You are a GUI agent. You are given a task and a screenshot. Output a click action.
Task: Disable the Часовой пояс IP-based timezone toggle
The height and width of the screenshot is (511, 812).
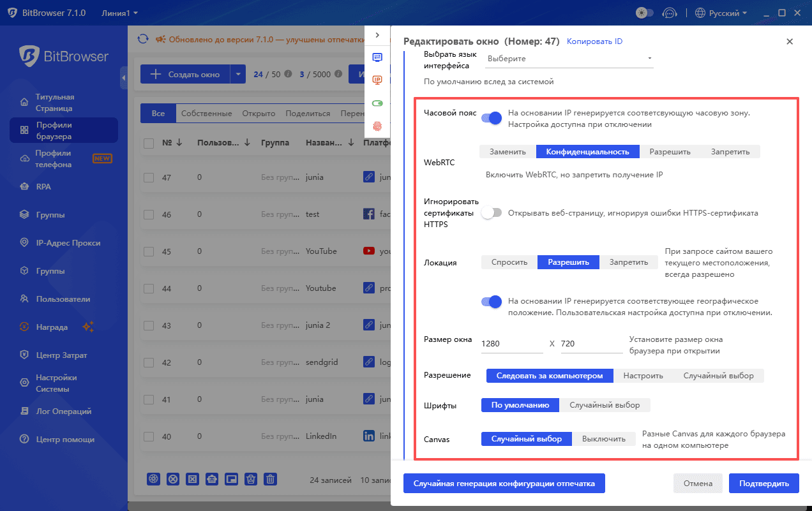pyautogui.click(x=490, y=117)
